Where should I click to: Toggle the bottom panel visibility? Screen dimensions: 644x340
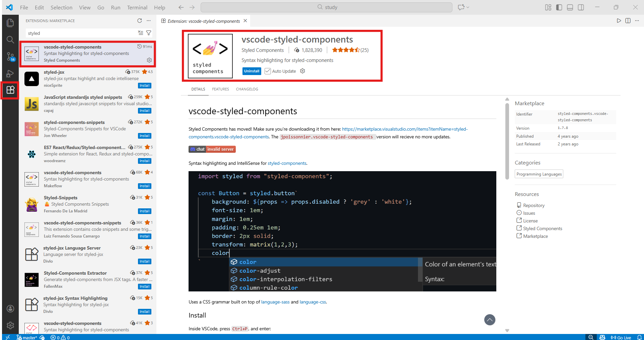tap(570, 7)
